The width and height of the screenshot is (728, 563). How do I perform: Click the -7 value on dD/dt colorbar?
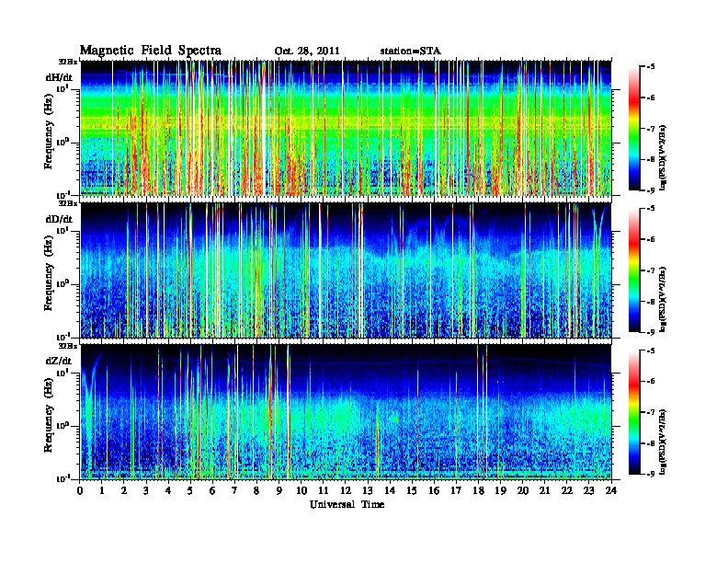651,270
